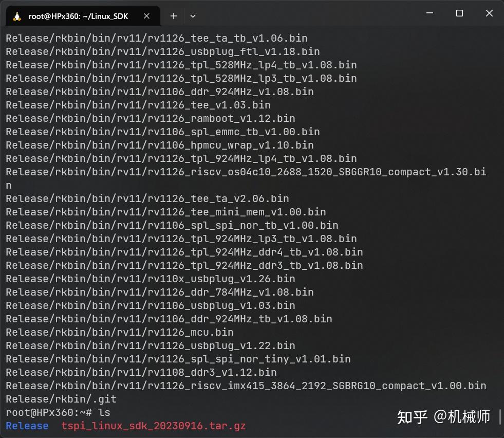The image size is (504, 438).
Task: Click the Release/rkbin/.git line
Action: point(62,399)
